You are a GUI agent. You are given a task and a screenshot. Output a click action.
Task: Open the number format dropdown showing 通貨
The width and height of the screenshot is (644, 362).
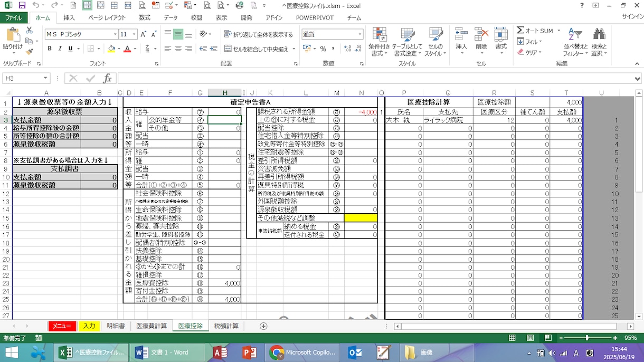point(360,34)
